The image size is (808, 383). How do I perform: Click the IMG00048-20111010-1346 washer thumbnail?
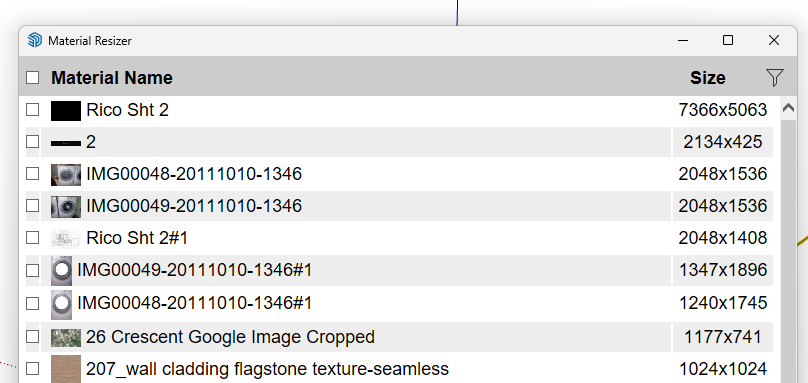pyautogui.click(x=66, y=175)
